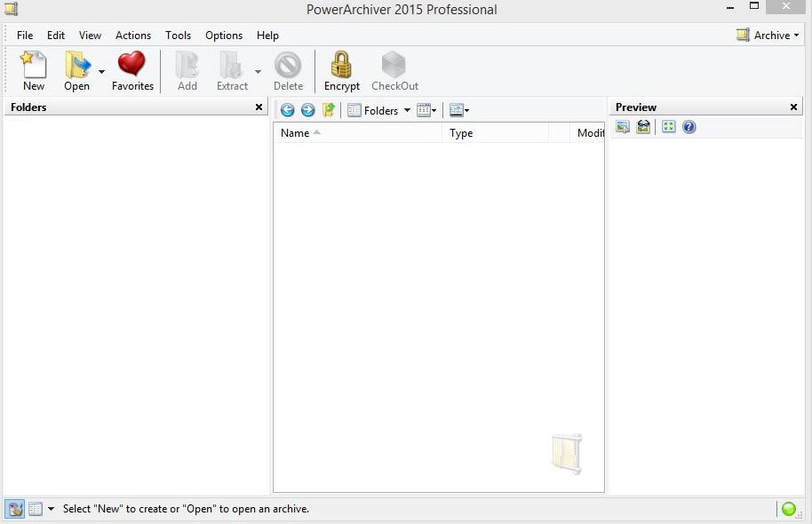The image size is (812, 524).
Task: Click the green fullscreen icon in Preview
Action: (x=669, y=127)
